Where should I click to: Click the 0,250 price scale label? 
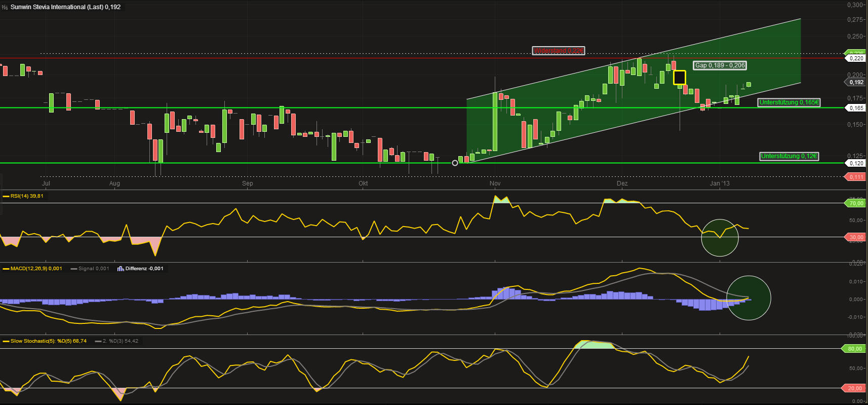[855, 36]
